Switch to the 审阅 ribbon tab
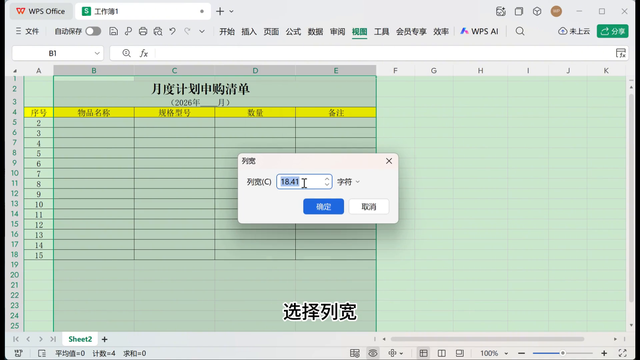The height and width of the screenshot is (360, 640). [338, 31]
